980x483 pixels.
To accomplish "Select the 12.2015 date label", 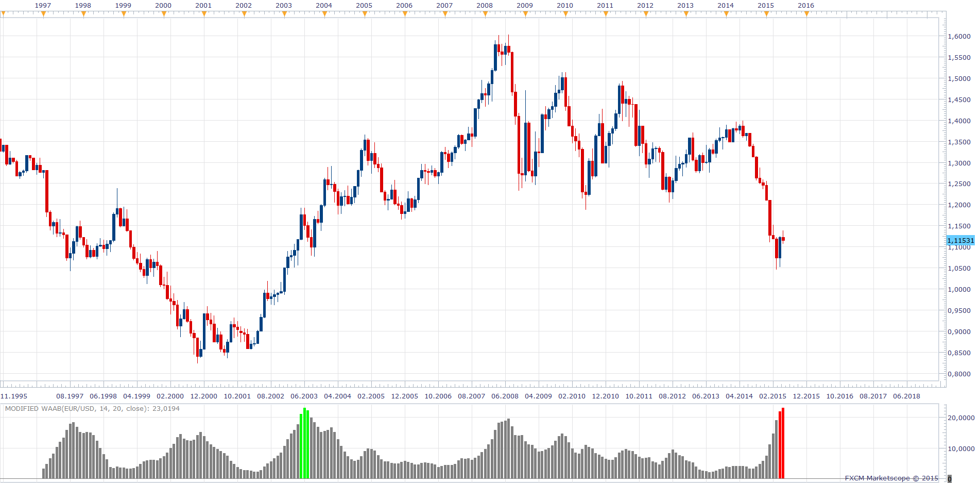I will coord(806,396).
